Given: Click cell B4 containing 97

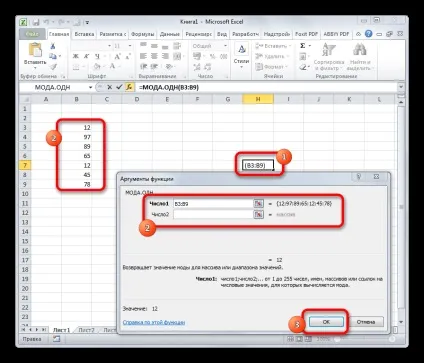Looking at the screenshot, I should (76, 137).
